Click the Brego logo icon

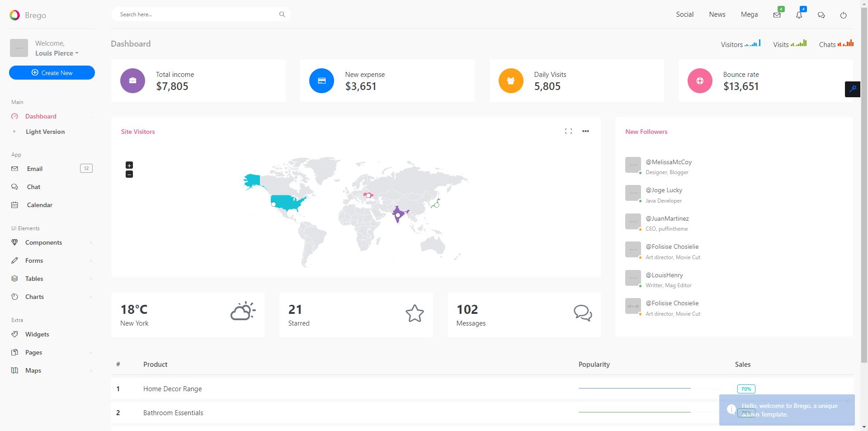click(x=14, y=15)
